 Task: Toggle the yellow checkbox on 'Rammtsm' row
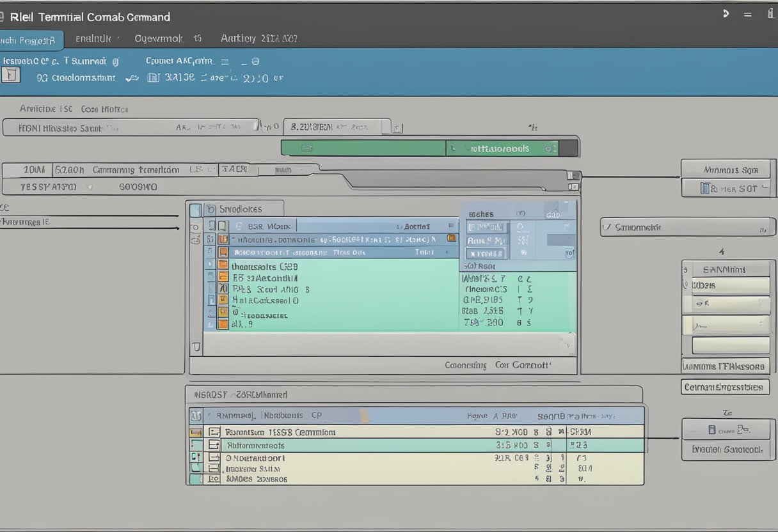196,432
